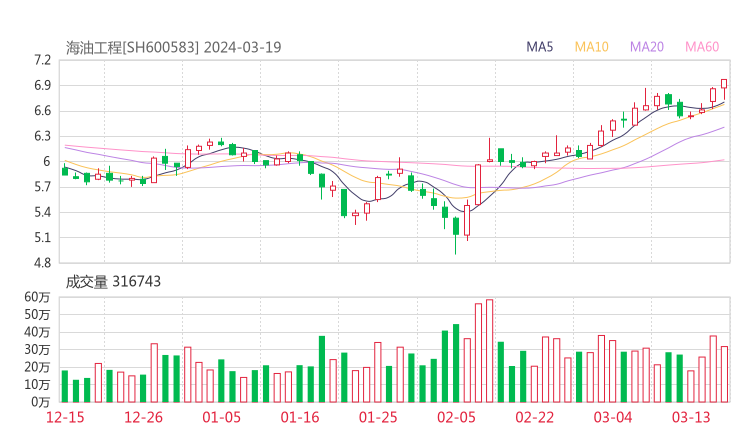Click the MA10 legend label
740x440 pixels.
pos(591,47)
